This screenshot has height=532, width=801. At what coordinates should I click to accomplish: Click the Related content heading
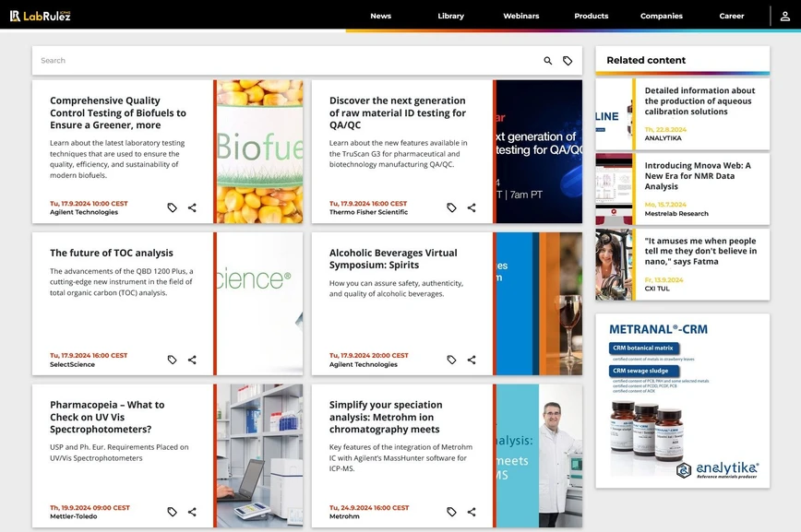tap(646, 60)
